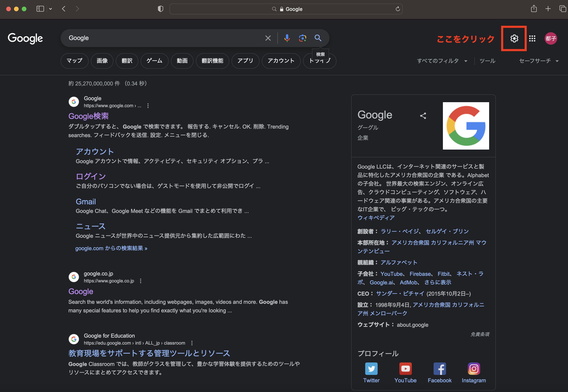Select the アカウント filter chip
The image size is (568, 392).
[x=281, y=61]
